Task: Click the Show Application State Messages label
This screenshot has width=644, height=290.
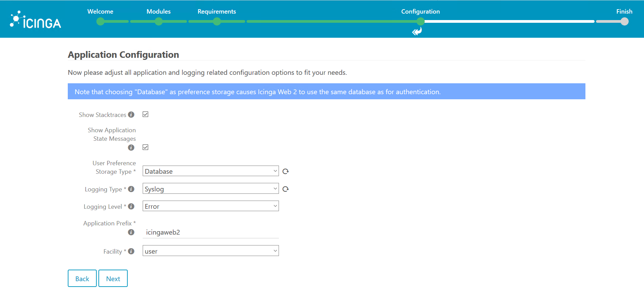Action: point(112,134)
